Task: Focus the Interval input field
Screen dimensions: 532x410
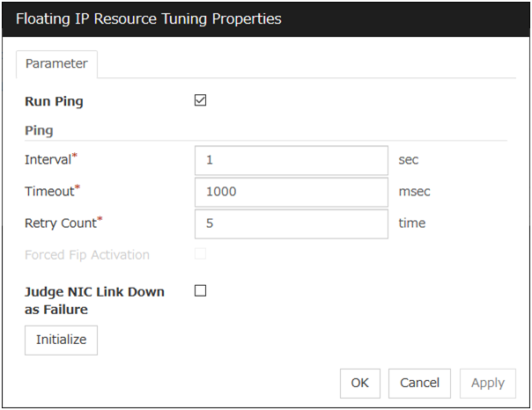Action: coord(291,160)
